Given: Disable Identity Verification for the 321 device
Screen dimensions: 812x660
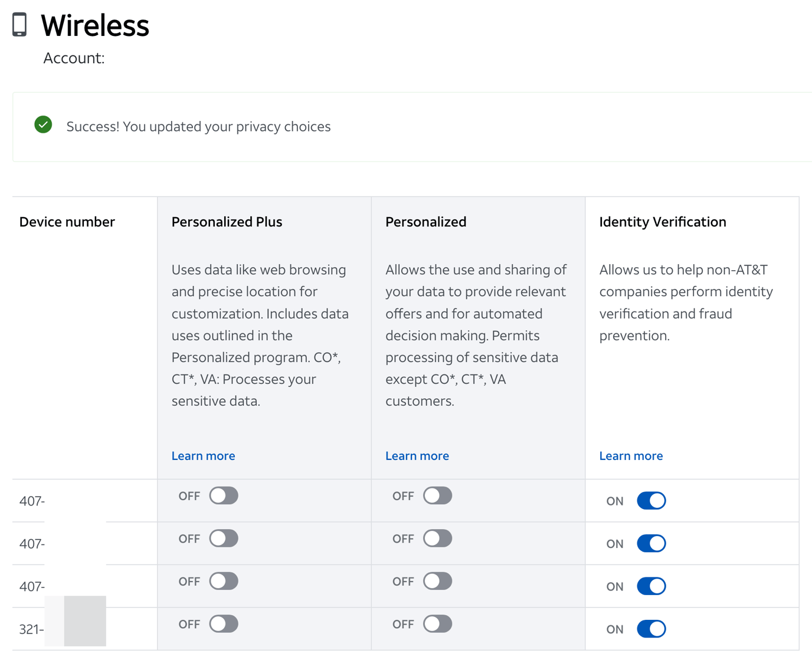Looking at the screenshot, I should tap(651, 629).
